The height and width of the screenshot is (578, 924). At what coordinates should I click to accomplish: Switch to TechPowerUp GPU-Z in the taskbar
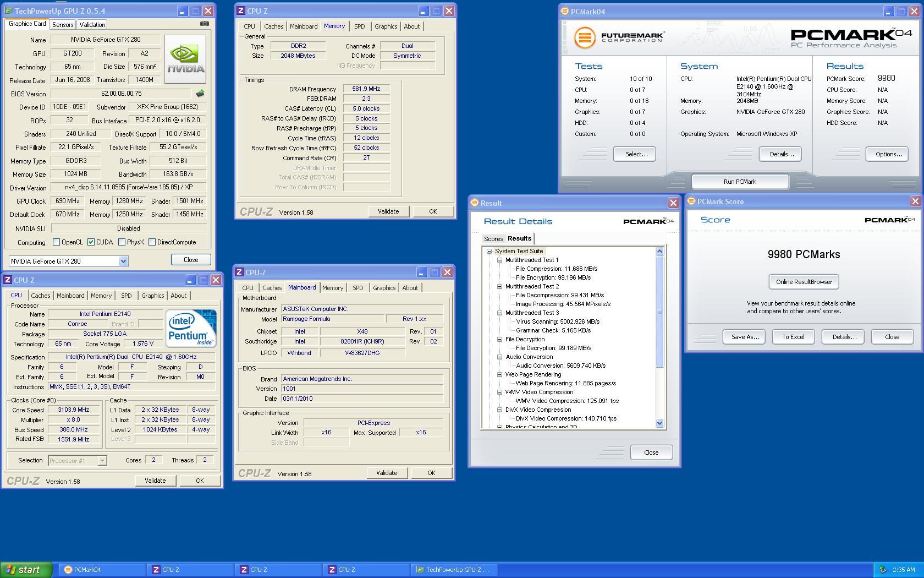(x=454, y=570)
